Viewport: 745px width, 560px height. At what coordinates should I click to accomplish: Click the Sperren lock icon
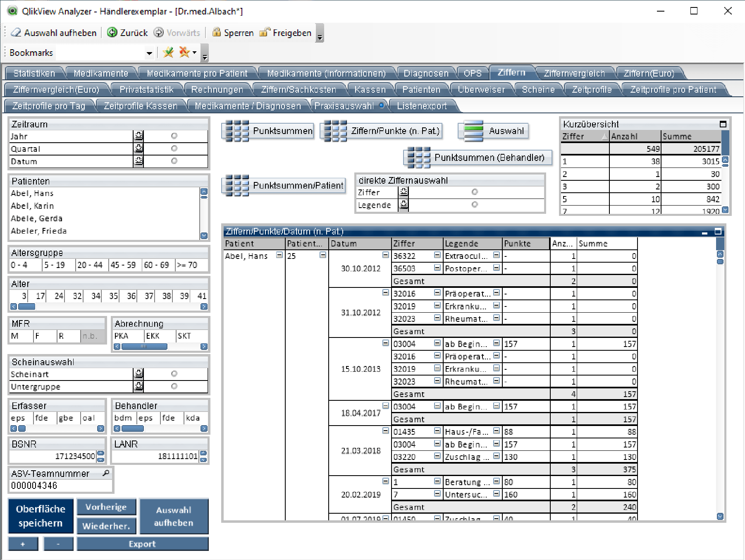tap(216, 32)
